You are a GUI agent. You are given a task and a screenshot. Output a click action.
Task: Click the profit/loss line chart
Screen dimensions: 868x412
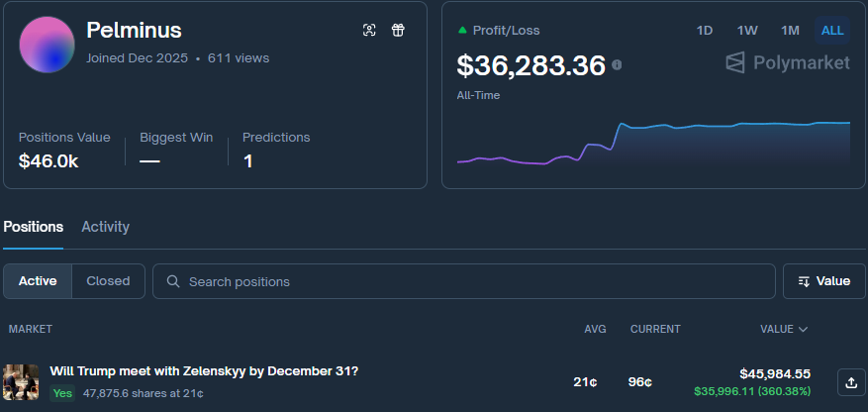pyautogui.click(x=653, y=144)
